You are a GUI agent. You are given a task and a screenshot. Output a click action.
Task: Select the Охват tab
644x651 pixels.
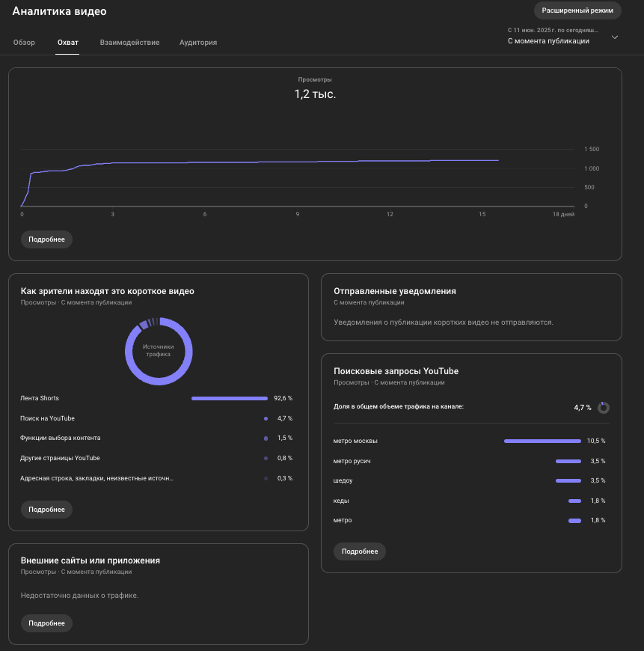[67, 43]
